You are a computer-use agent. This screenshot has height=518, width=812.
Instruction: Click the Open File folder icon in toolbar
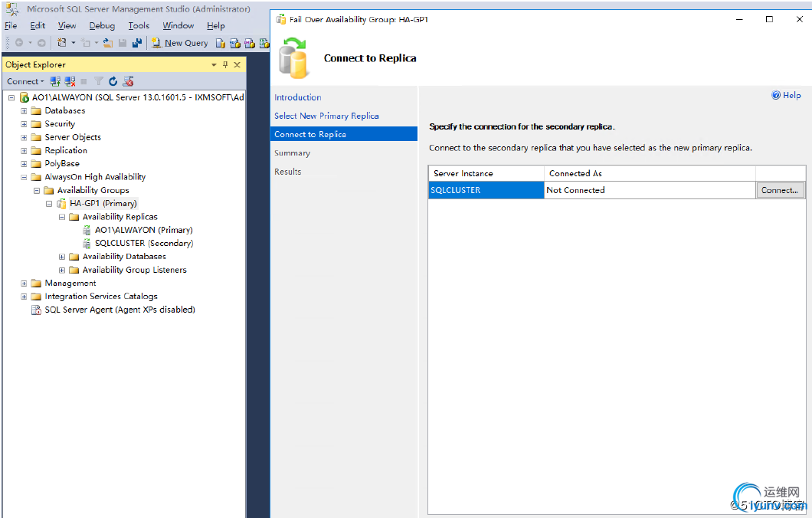click(x=108, y=43)
